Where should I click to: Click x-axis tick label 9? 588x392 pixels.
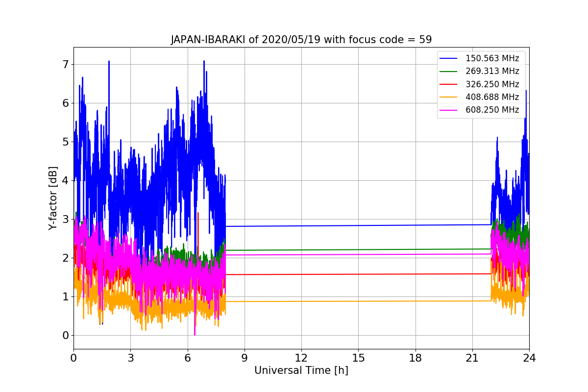click(x=245, y=358)
